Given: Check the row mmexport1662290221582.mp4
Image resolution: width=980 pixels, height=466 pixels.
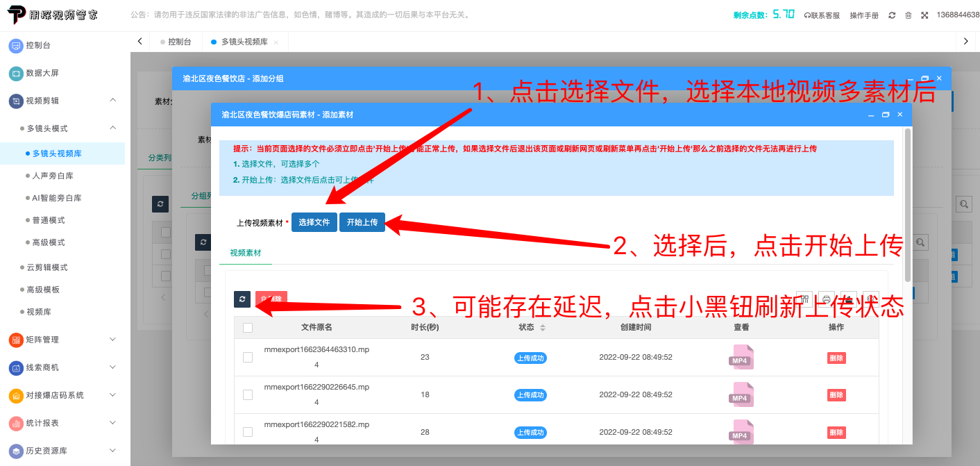Looking at the screenshot, I should 248,432.
